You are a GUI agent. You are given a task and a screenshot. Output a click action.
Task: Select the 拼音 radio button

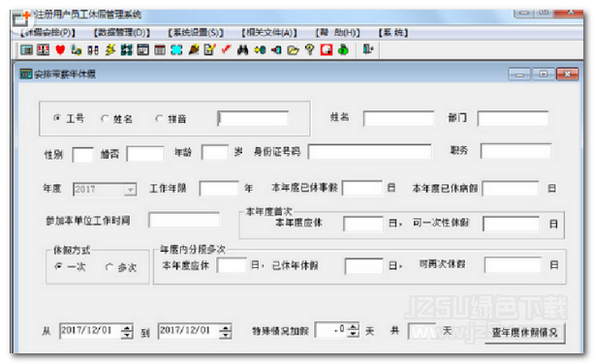point(159,118)
